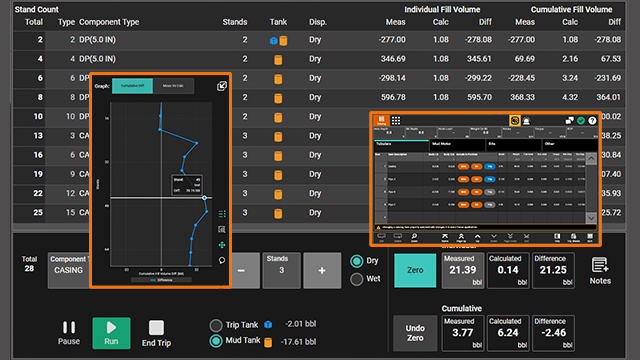Open the Mud Motor tab
Image resolution: width=640 pixels, height=360 pixels.
(x=457, y=144)
